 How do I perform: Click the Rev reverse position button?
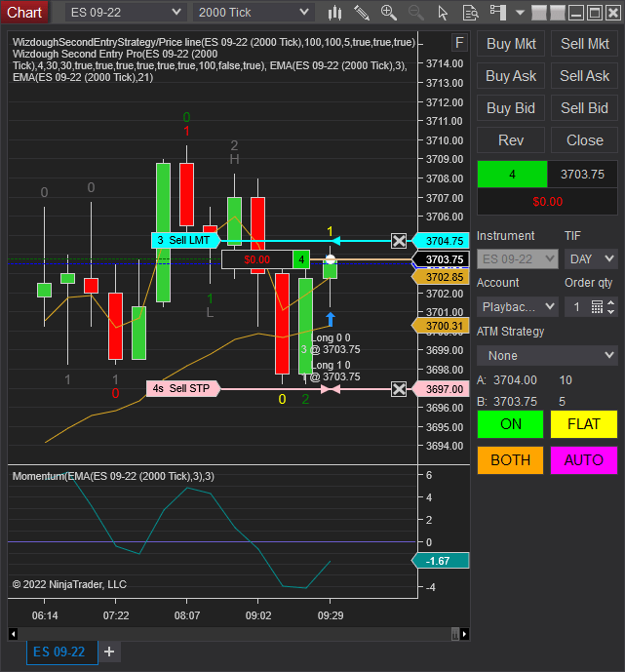pyautogui.click(x=511, y=140)
